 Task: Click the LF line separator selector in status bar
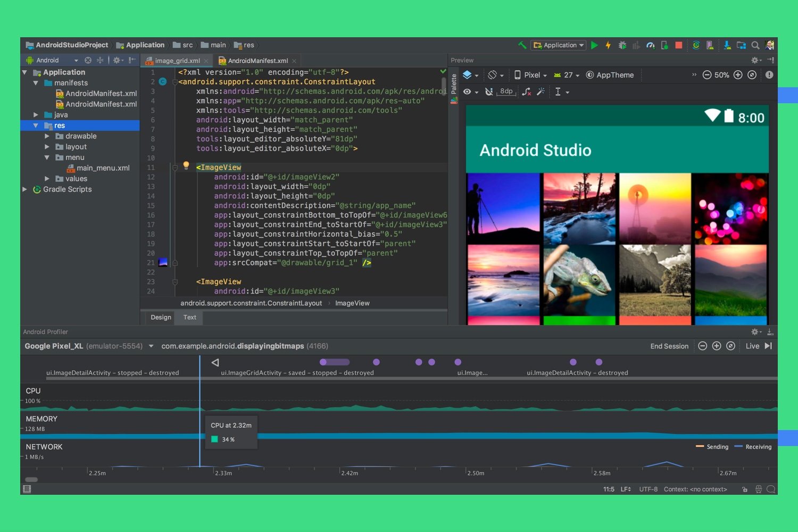click(x=626, y=489)
